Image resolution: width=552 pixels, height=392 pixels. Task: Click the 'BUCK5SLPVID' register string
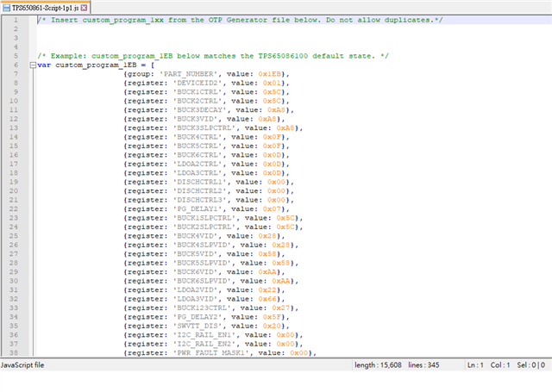[202, 263]
